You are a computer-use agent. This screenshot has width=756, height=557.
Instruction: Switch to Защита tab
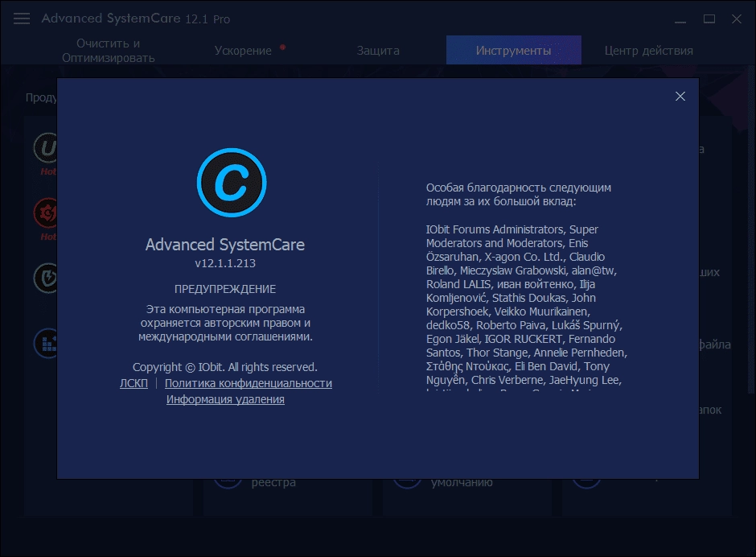click(x=378, y=50)
